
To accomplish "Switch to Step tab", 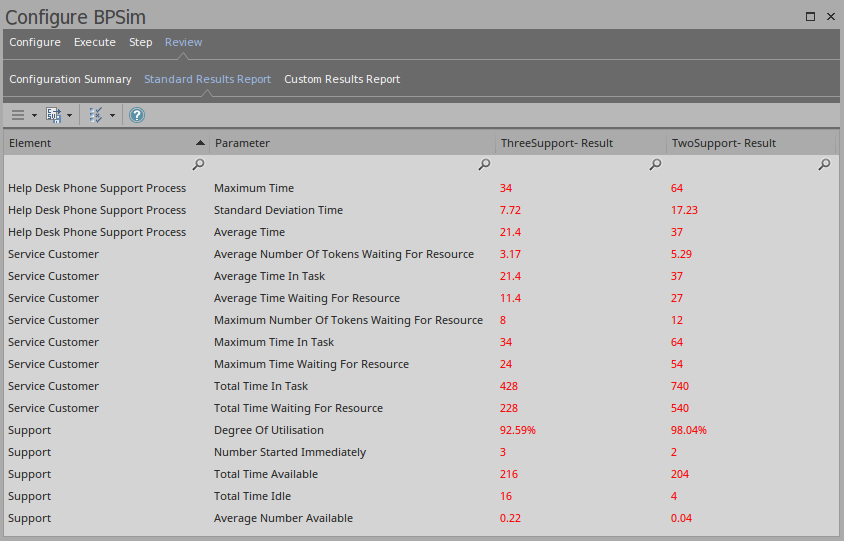I will 140,42.
